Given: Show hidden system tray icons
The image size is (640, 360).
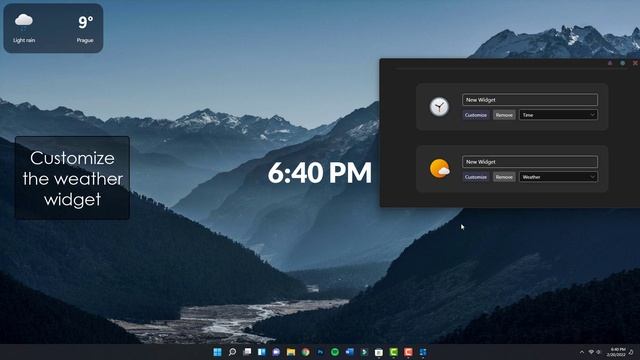Looking at the screenshot, I should point(582,352).
